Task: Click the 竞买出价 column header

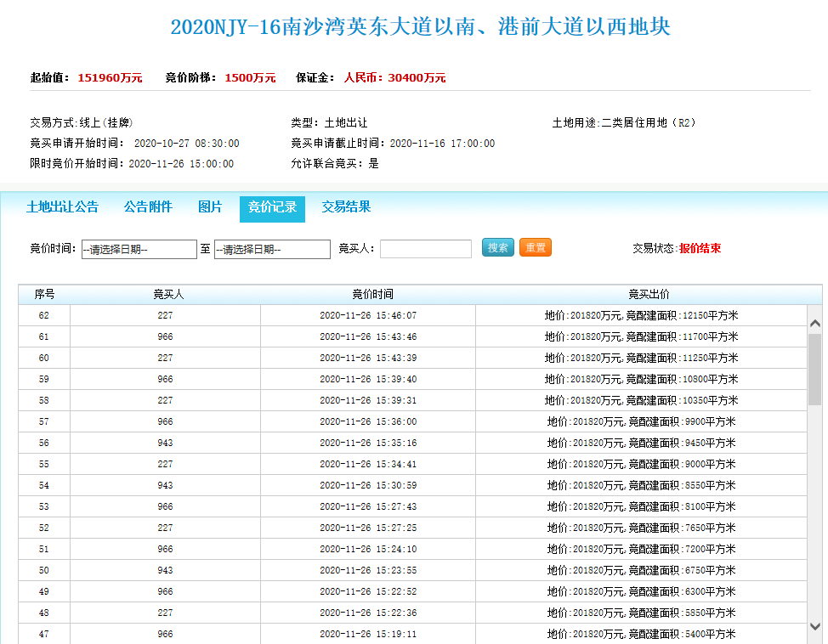Action: click(x=648, y=295)
